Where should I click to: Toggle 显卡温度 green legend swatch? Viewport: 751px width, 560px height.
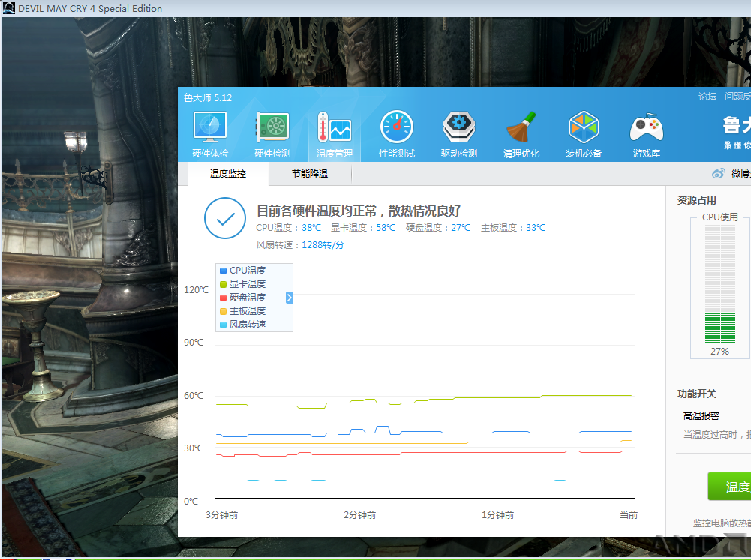[223, 284]
